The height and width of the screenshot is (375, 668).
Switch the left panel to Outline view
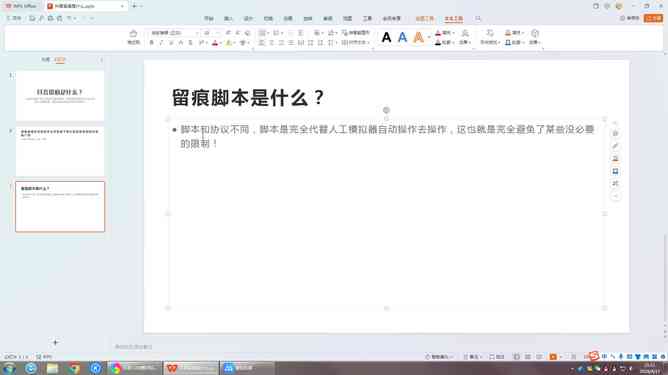pos(46,60)
